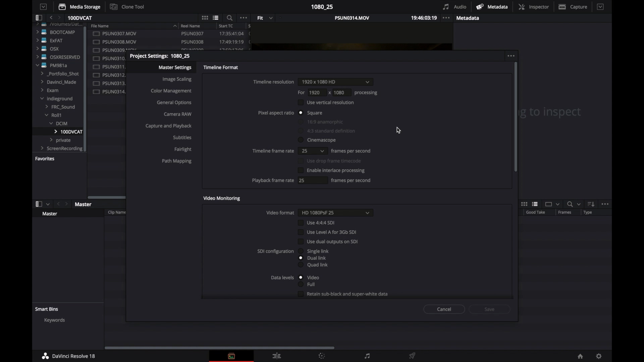The height and width of the screenshot is (362, 644).
Task: Click the Save button
Action: (x=489, y=309)
